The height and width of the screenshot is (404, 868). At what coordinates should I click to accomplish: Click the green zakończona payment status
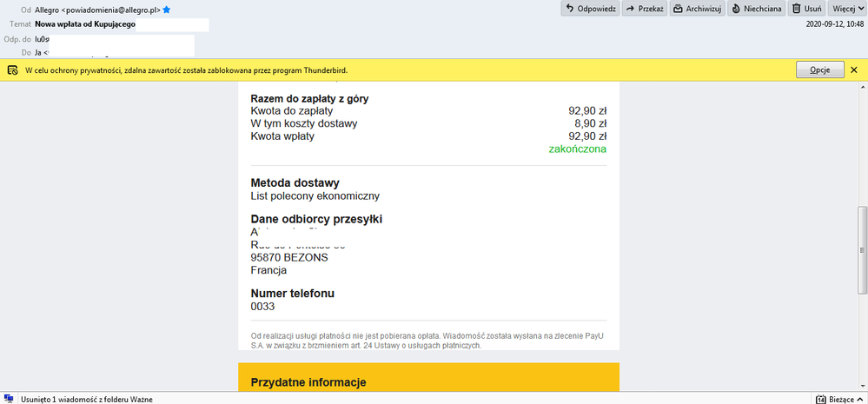577,149
